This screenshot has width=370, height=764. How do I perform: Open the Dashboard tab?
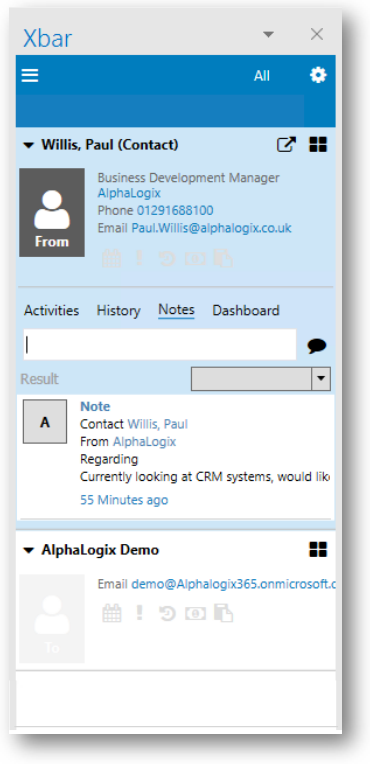[x=246, y=311]
